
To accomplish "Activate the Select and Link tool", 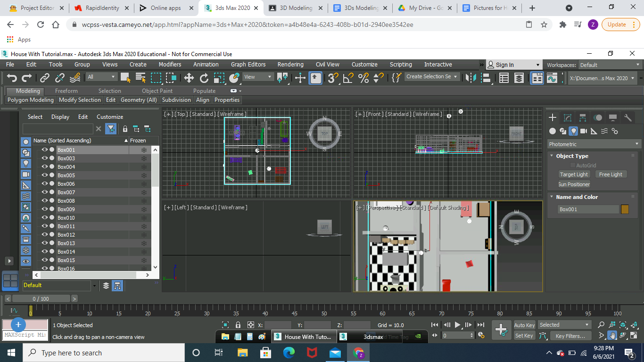I will (x=45, y=78).
